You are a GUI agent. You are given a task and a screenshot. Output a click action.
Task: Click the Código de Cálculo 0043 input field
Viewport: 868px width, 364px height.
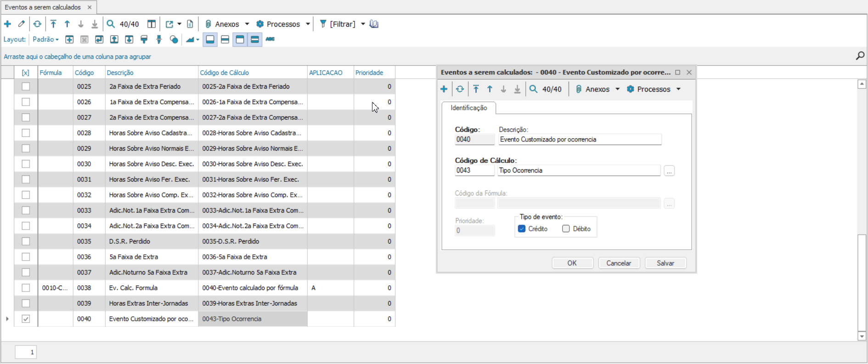click(474, 170)
